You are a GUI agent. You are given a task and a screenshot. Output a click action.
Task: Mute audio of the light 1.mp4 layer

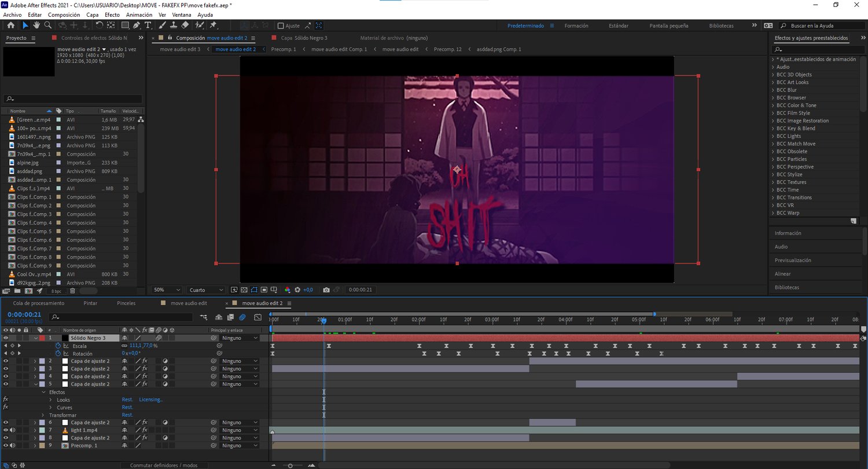click(x=12, y=430)
